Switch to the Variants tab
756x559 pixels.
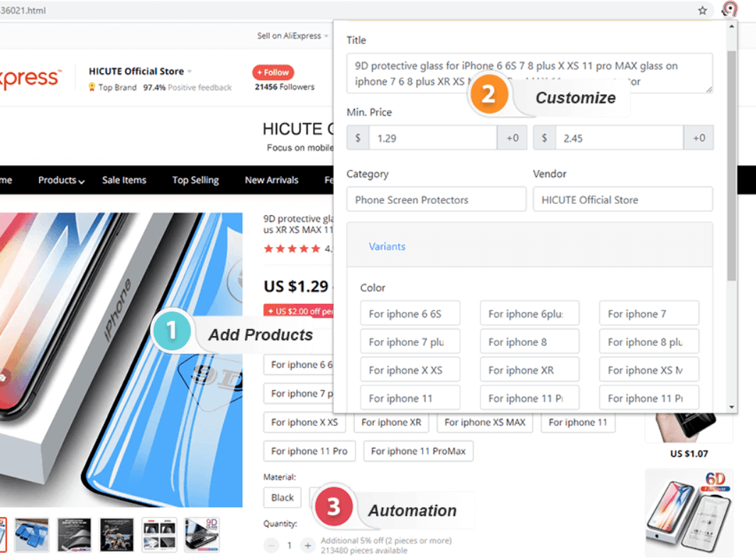pyautogui.click(x=387, y=246)
